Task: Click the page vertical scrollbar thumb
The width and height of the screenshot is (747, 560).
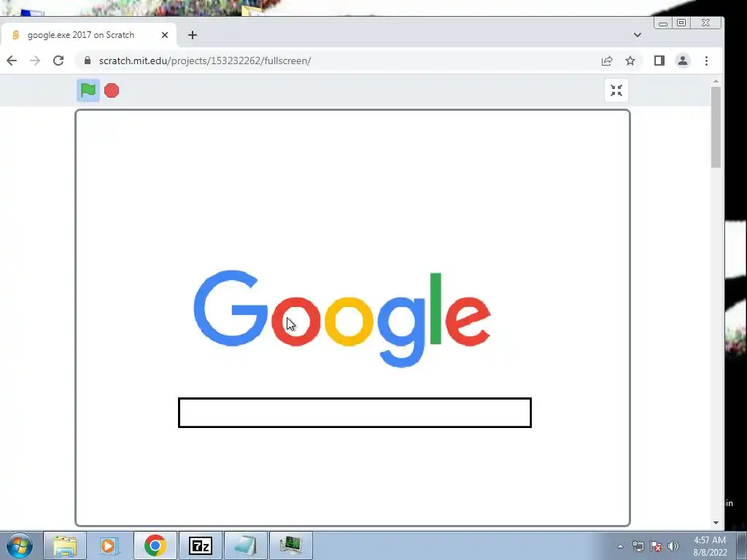Action: (716, 127)
